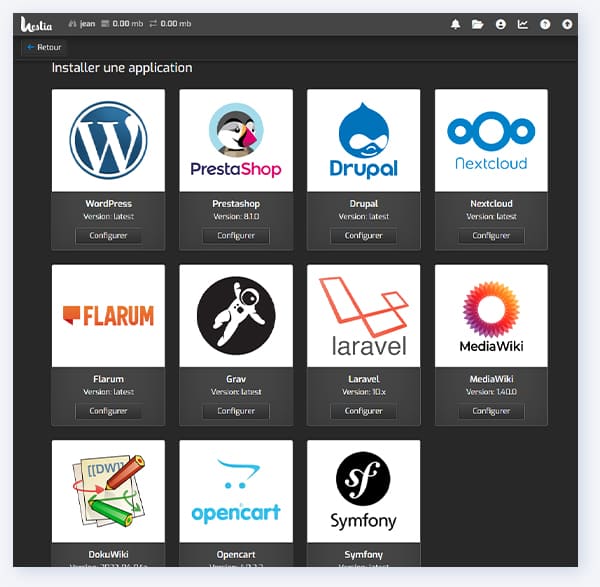Screen dimensions: 600x587
Task: Click the Retour back button
Action: point(44,47)
